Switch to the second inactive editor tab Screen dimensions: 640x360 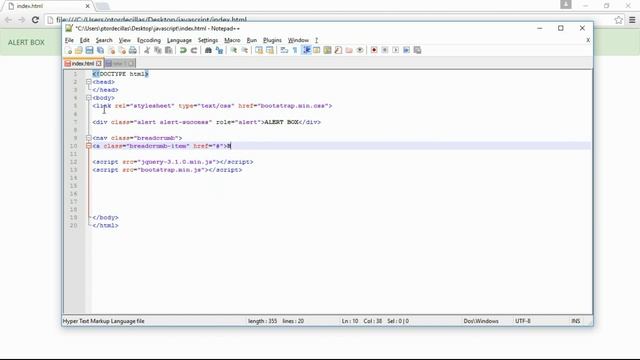click(119, 64)
